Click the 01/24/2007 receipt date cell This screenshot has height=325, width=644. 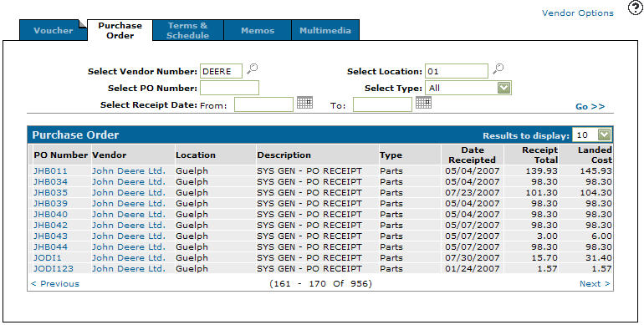point(473,268)
